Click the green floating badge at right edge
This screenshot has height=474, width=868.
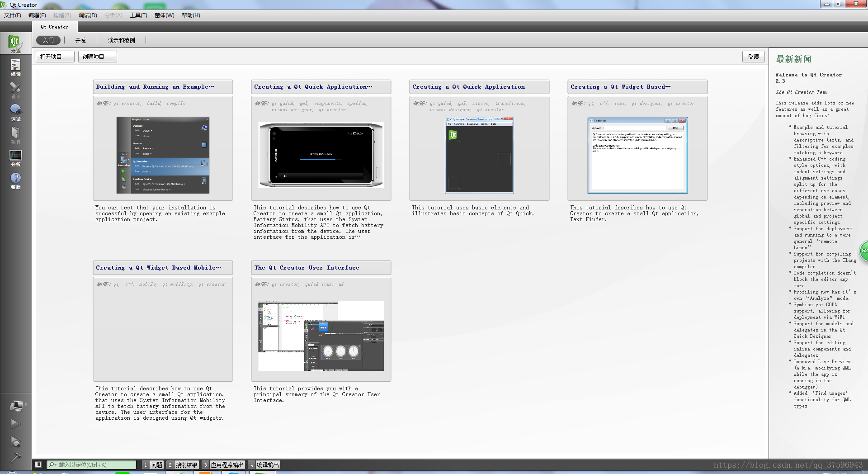pyautogui.click(x=864, y=251)
